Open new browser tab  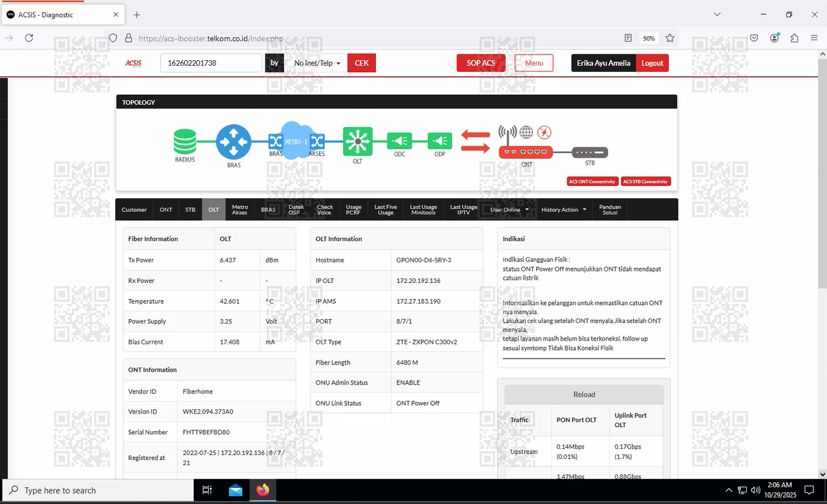pyautogui.click(x=137, y=14)
